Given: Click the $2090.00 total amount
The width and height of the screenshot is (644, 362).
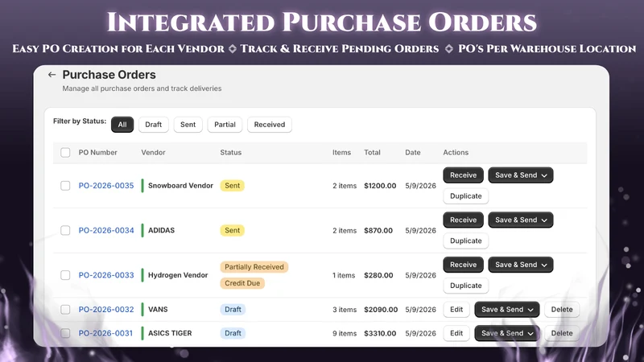Looking at the screenshot, I should pyautogui.click(x=381, y=310).
